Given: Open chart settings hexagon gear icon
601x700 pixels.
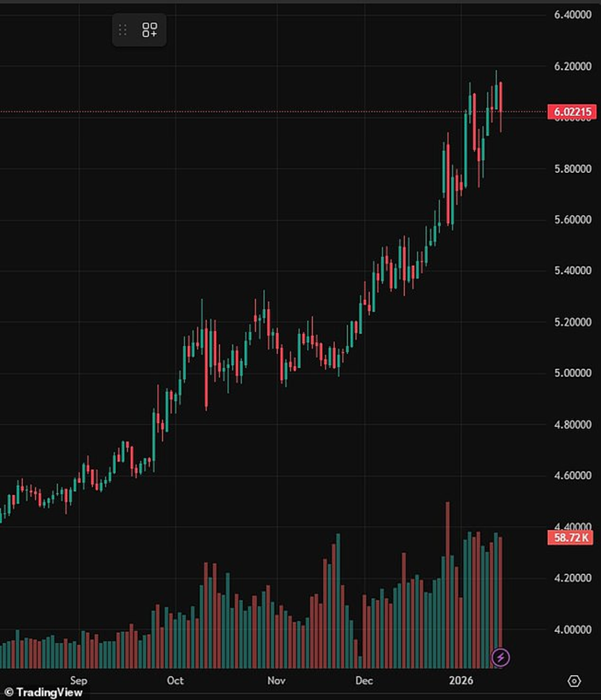Looking at the screenshot, I should 574,680.
